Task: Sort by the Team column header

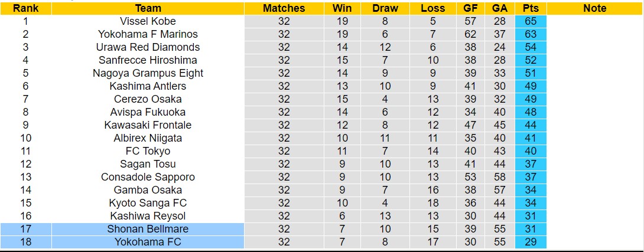Action: pos(148,8)
